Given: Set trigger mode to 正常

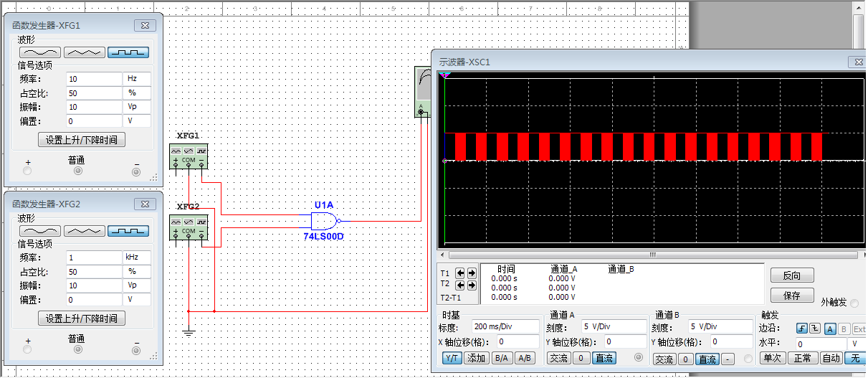Looking at the screenshot, I should pos(802,358).
